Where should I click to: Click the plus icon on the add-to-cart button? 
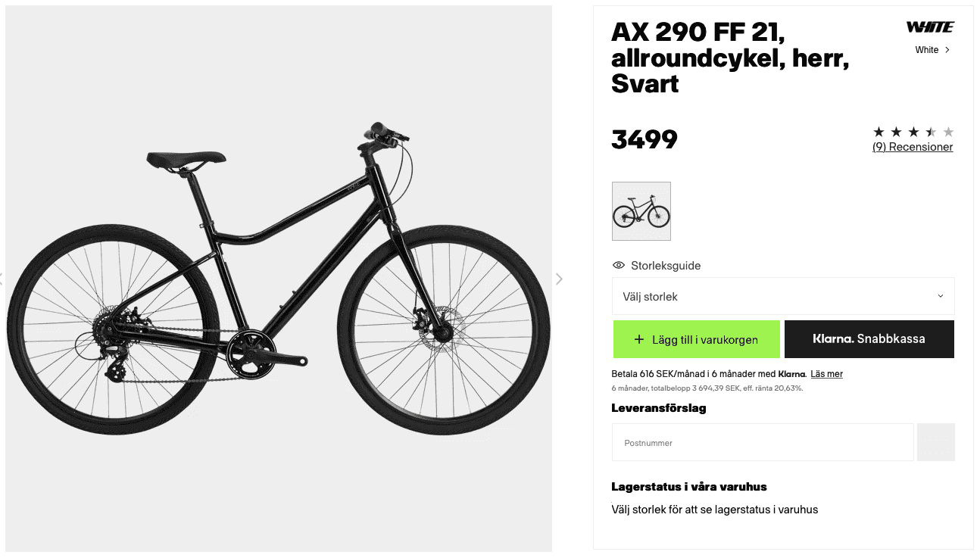click(x=639, y=339)
